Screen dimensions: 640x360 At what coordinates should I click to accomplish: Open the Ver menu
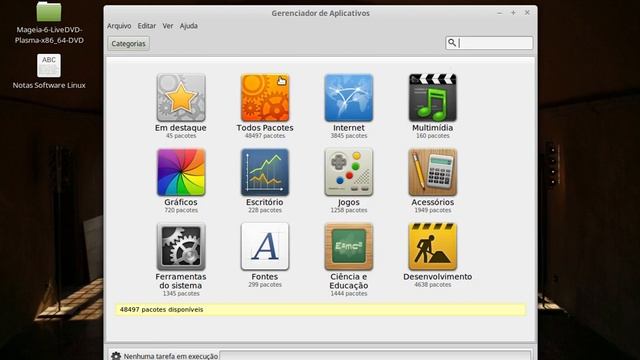168,26
